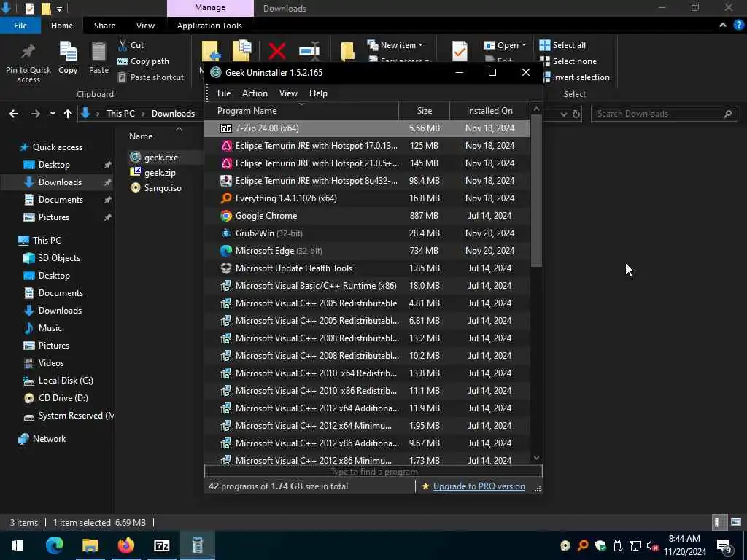The height and width of the screenshot is (560, 747).
Task: Open Firefox from the taskbar
Action: 125,545
